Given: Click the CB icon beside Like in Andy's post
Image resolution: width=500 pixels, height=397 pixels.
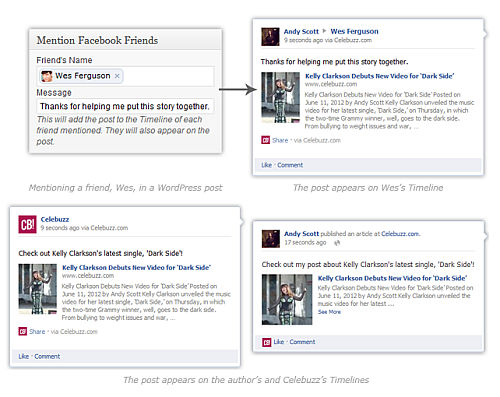Looking at the screenshot, I should point(267,342).
